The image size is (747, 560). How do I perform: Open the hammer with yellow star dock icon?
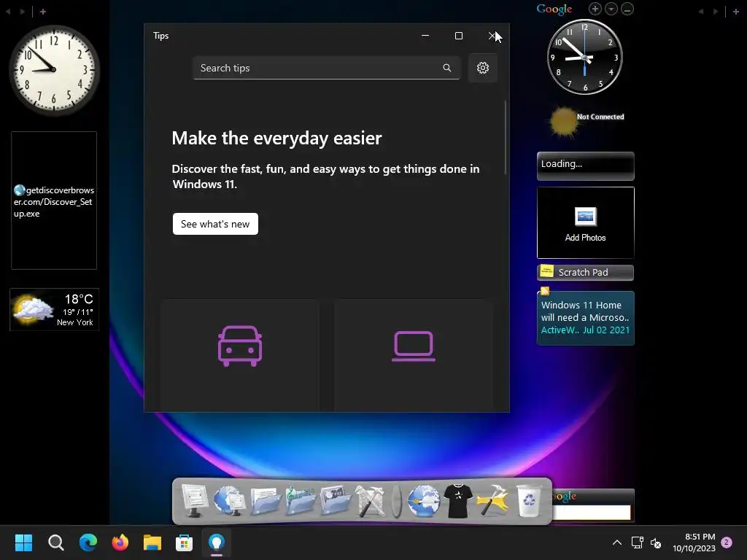point(493,500)
